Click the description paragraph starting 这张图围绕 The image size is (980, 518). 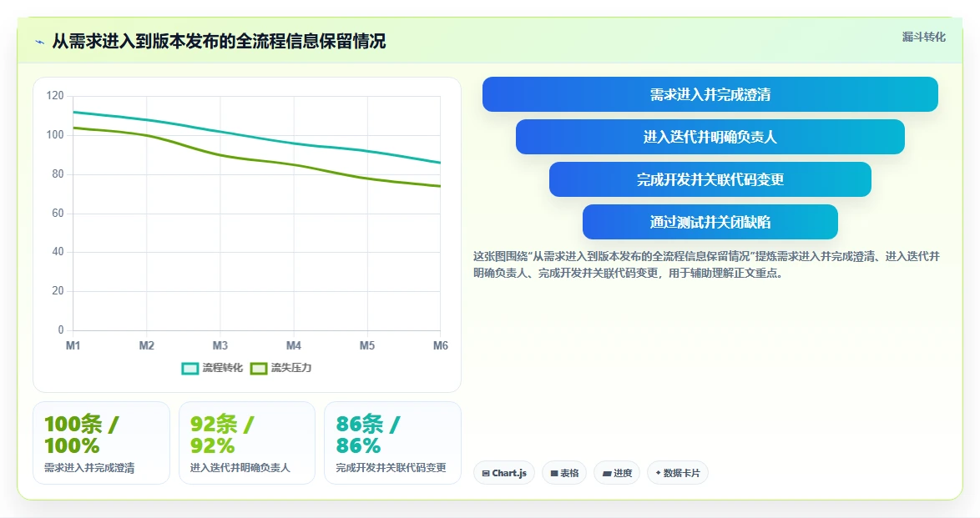tap(706, 264)
